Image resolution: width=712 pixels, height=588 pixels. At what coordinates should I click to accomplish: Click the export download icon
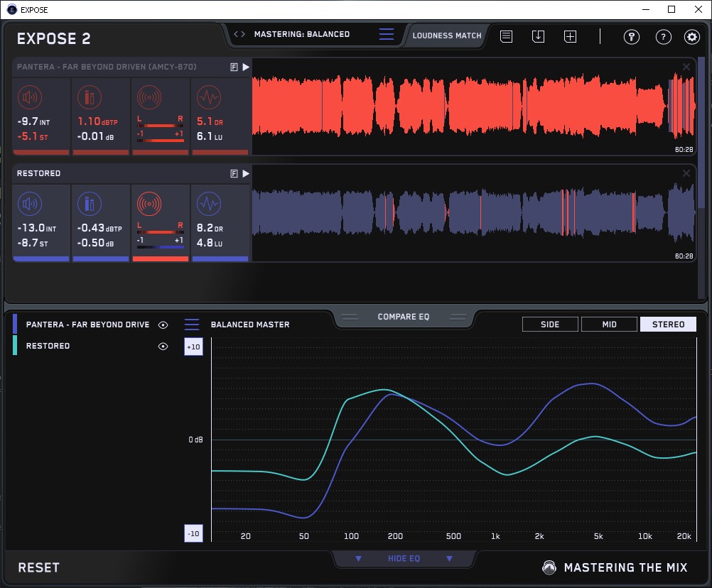coord(538,36)
